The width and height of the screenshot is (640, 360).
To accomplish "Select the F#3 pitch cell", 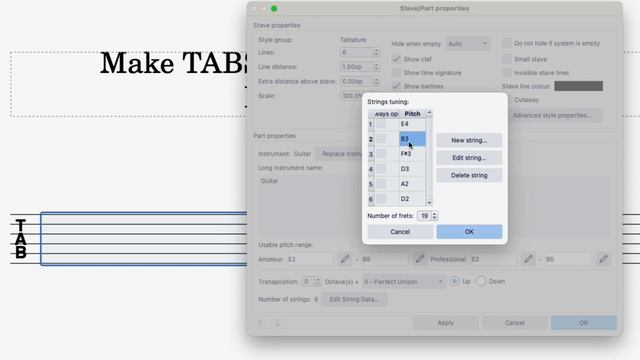I will coord(412,154).
